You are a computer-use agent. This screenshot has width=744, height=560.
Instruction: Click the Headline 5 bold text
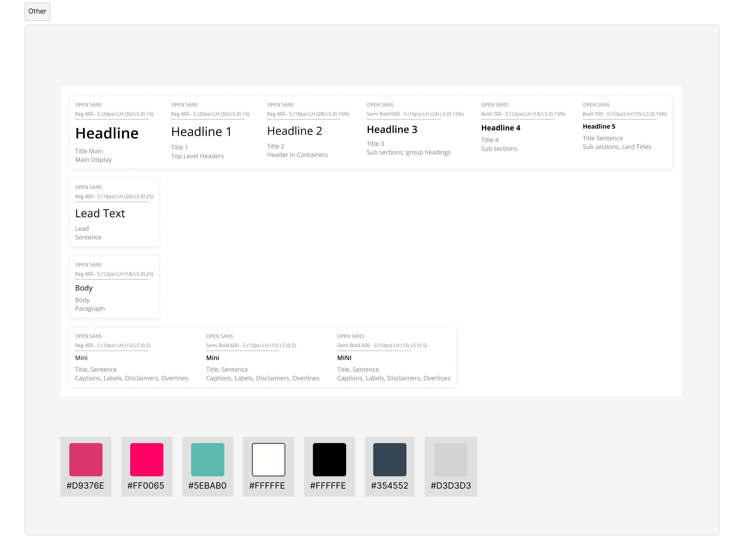[599, 126]
